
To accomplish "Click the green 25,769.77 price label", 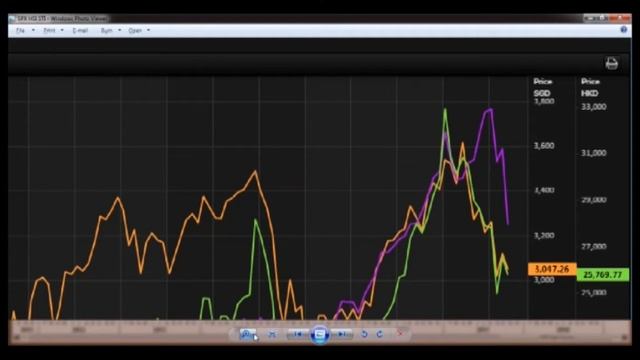I will point(602,275).
